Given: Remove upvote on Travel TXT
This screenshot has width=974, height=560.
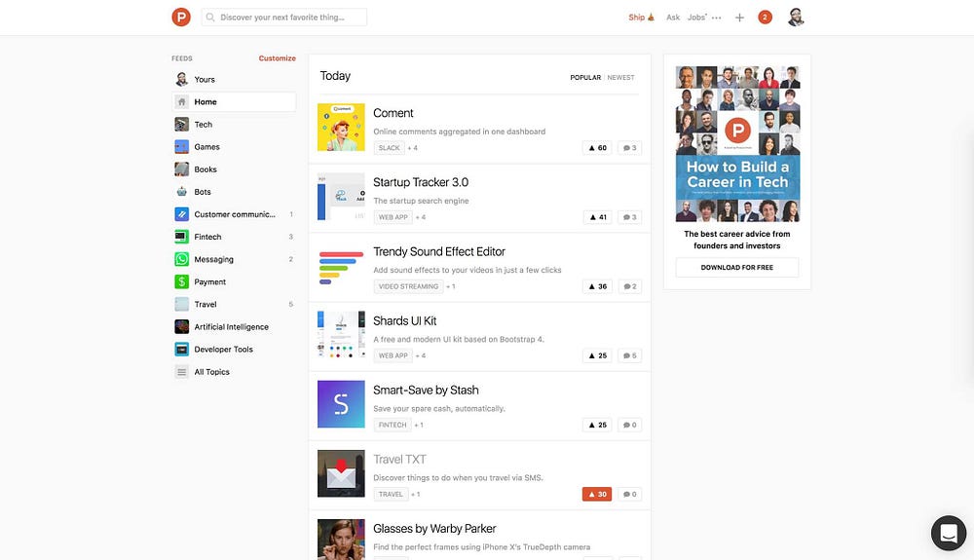Looking at the screenshot, I should (597, 494).
